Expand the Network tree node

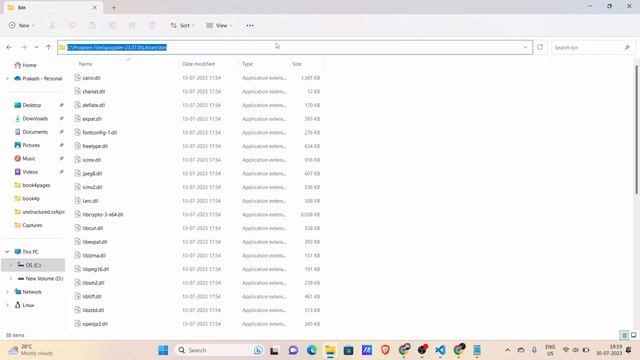coord(7,292)
